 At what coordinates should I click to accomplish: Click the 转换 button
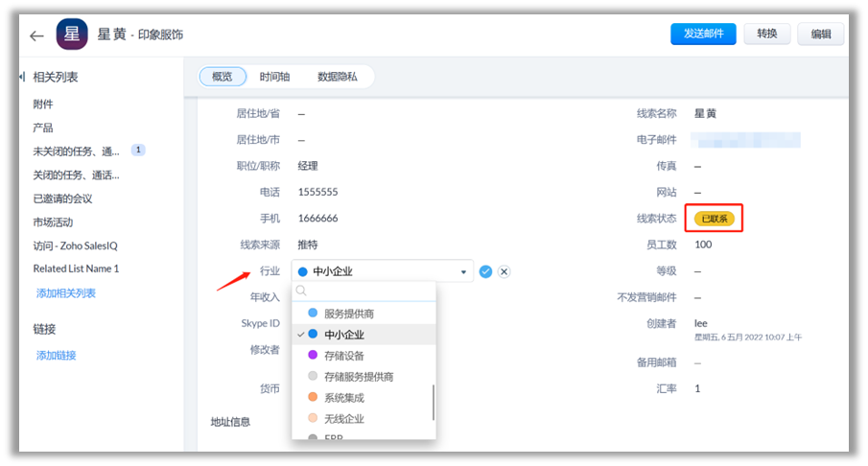point(766,35)
